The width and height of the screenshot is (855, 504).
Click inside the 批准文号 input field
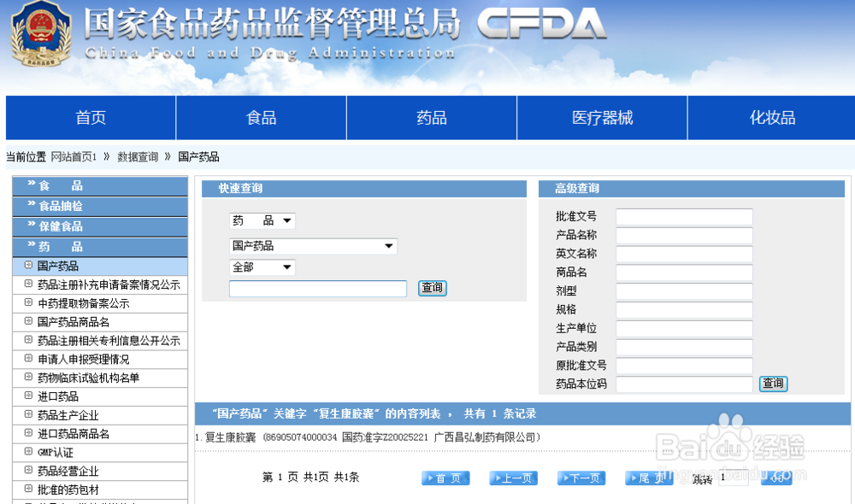tap(684, 216)
